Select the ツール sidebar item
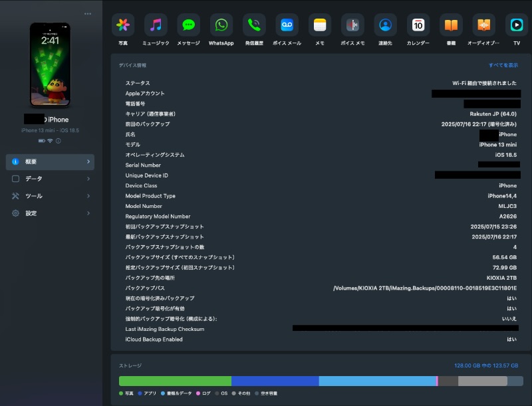Screen dimensions: 532x406 click(x=51, y=196)
